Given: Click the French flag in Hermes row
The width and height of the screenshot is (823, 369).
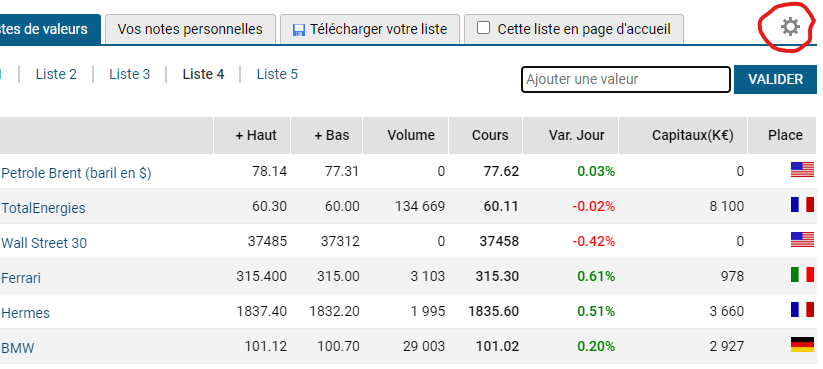Looking at the screenshot, I should pyautogui.click(x=802, y=310).
